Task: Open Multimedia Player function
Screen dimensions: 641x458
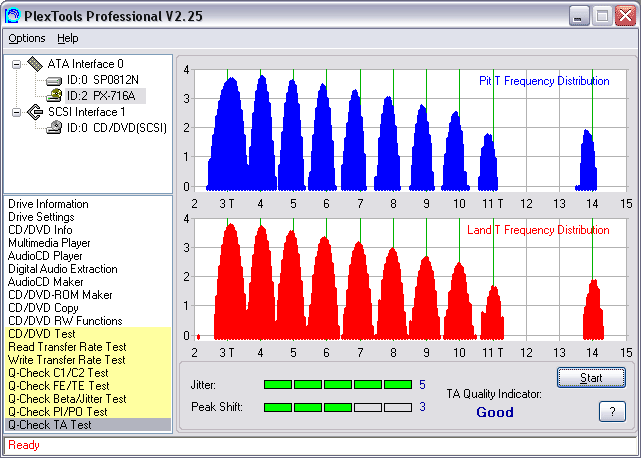Action: tap(49, 243)
